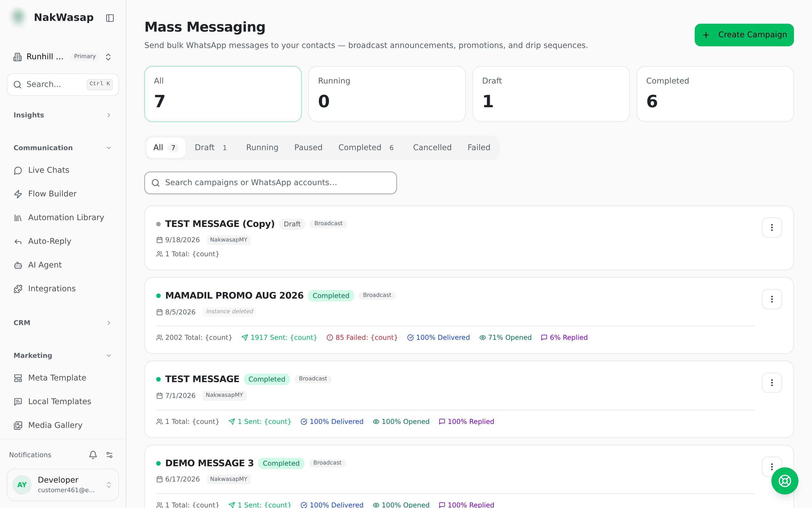The width and height of the screenshot is (812, 508).
Task: Click the Meta Template layout icon
Action: pyautogui.click(x=18, y=378)
